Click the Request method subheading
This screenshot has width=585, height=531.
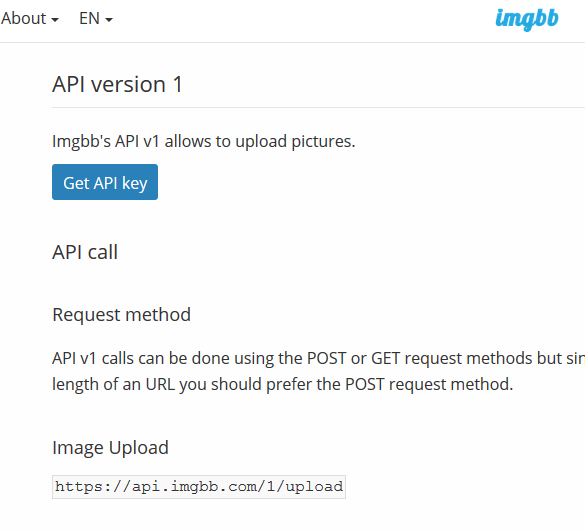tap(122, 315)
